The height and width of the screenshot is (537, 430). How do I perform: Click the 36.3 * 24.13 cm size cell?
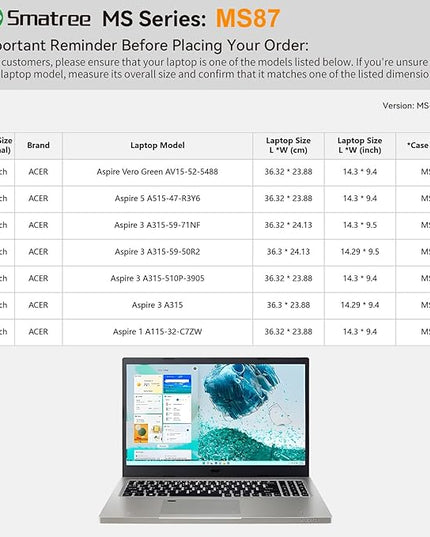pos(288,252)
